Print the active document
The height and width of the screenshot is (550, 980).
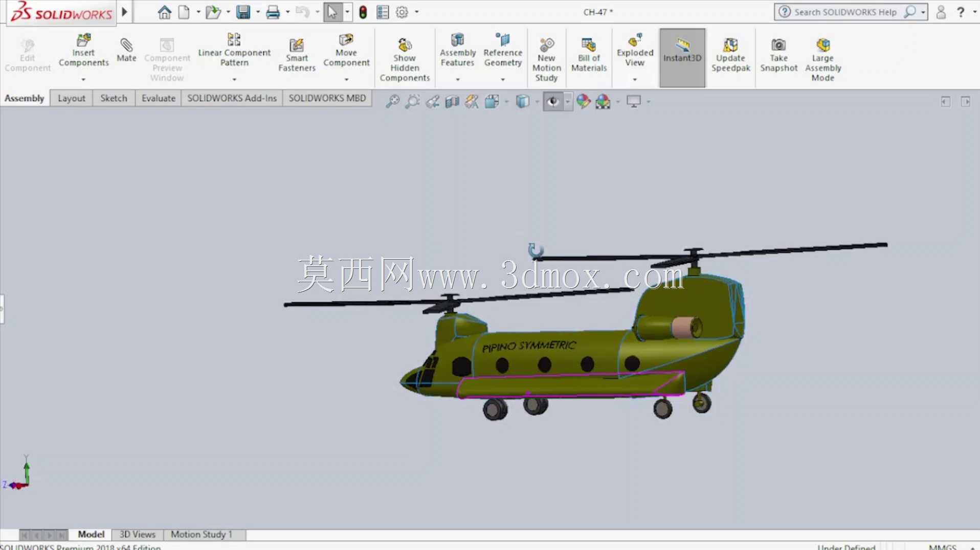tap(273, 12)
